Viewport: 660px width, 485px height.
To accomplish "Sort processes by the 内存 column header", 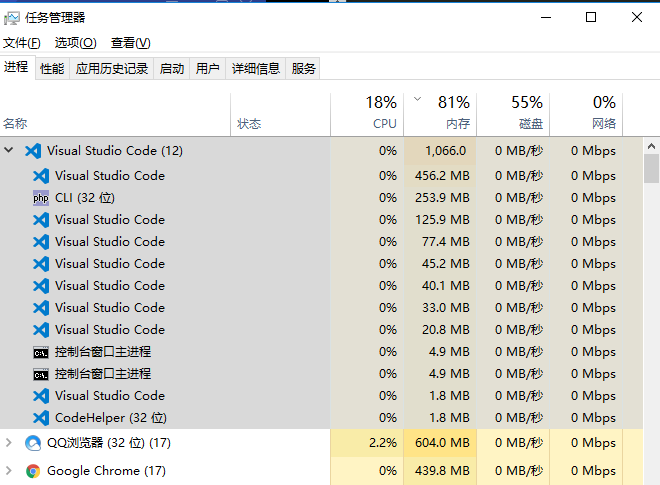I will click(x=440, y=115).
